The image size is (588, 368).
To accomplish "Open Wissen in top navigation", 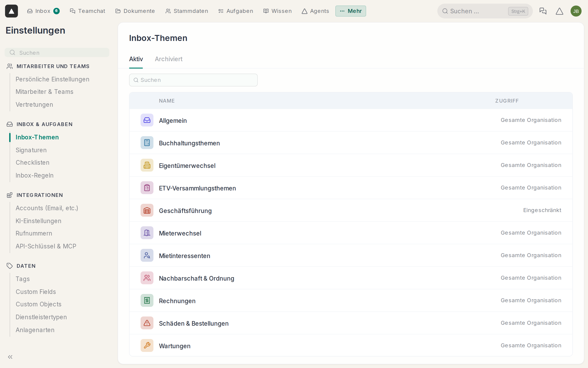I will [x=277, y=11].
